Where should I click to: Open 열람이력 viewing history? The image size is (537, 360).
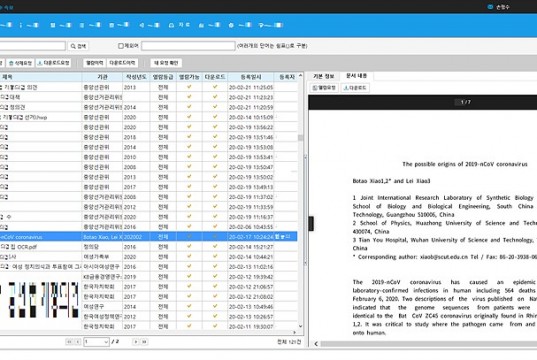tap(95, 63)
